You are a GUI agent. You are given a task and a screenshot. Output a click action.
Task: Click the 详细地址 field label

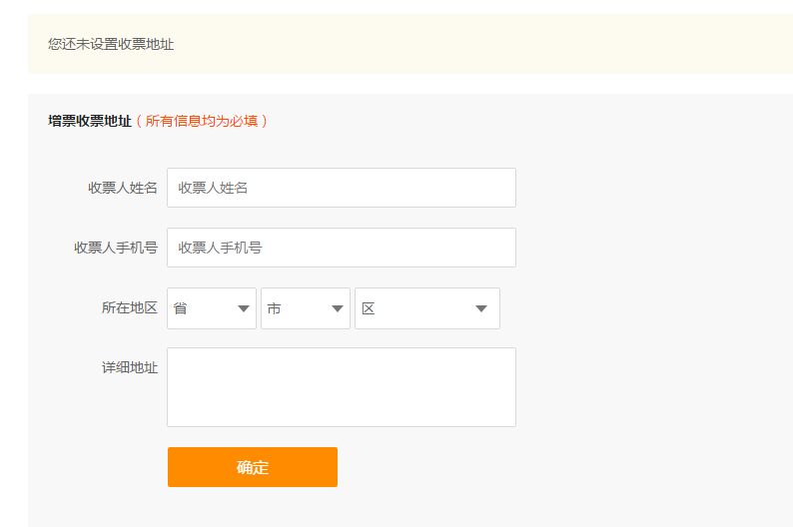point(130,367)
